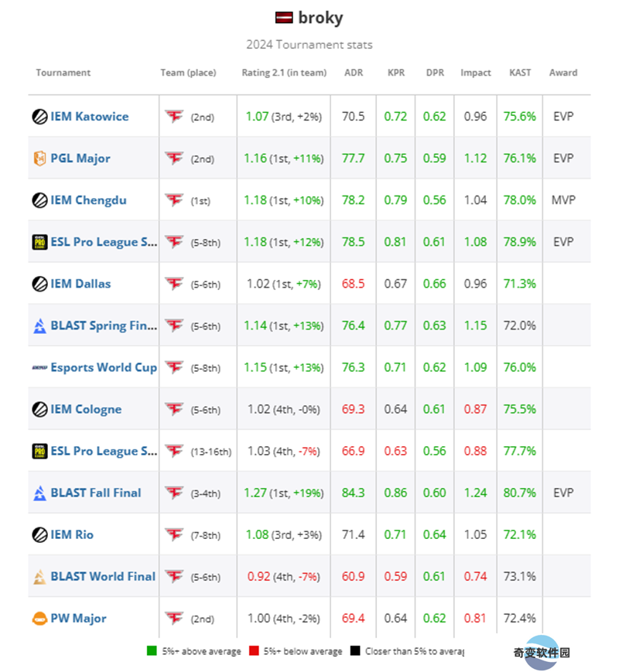Click FaZe logo in IEM Cologne row

(x=175, y=409)
